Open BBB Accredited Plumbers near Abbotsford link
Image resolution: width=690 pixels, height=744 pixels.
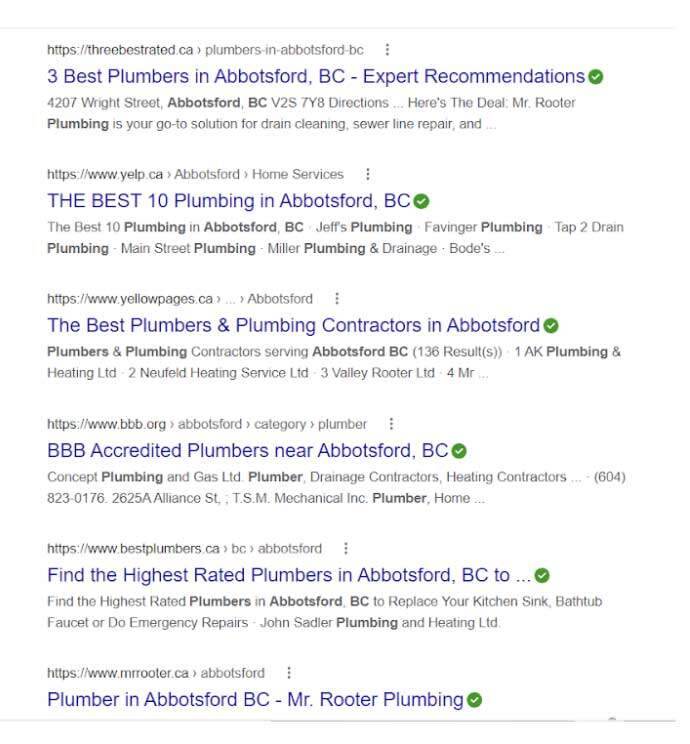click(x=248, y=450)
